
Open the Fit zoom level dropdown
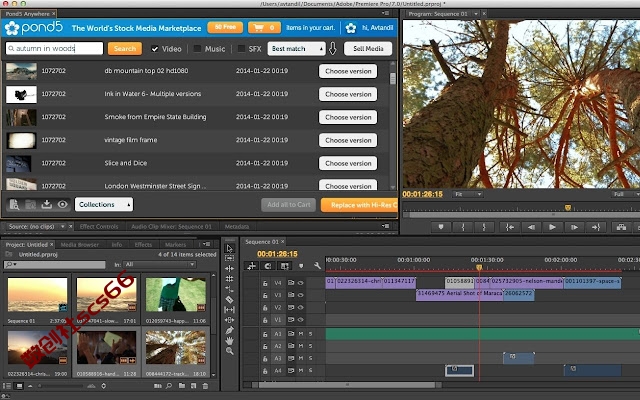point(468,194)
